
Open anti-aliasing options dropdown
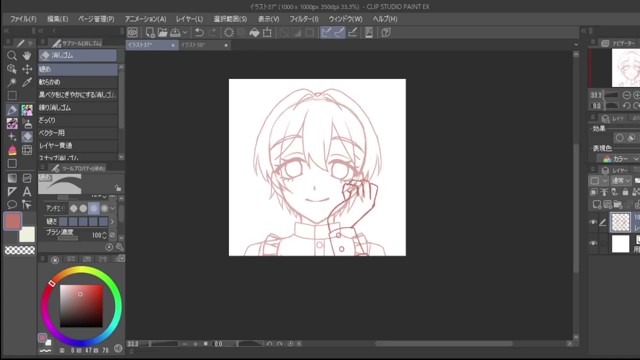click(x=113, y=209)
